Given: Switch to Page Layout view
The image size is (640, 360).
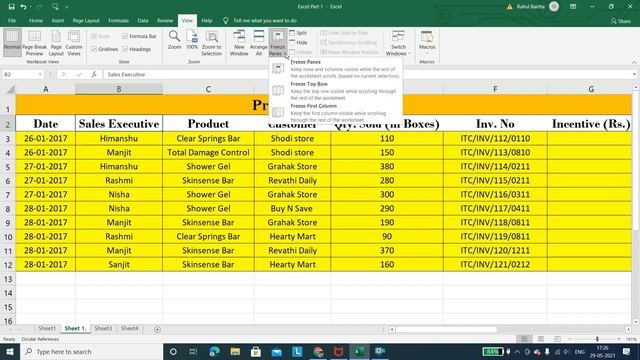Looking at the screenshot, I should coord(56,43).
